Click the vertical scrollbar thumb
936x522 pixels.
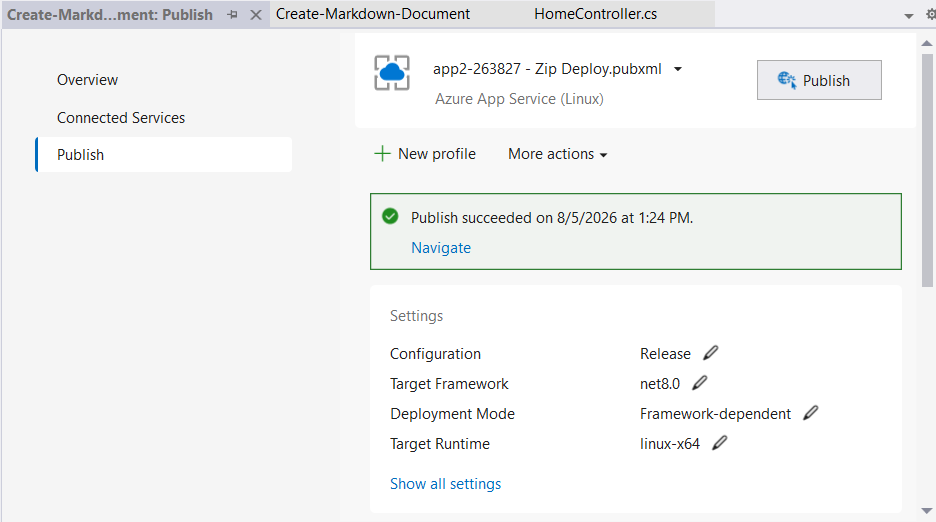(x=926, y=170)
